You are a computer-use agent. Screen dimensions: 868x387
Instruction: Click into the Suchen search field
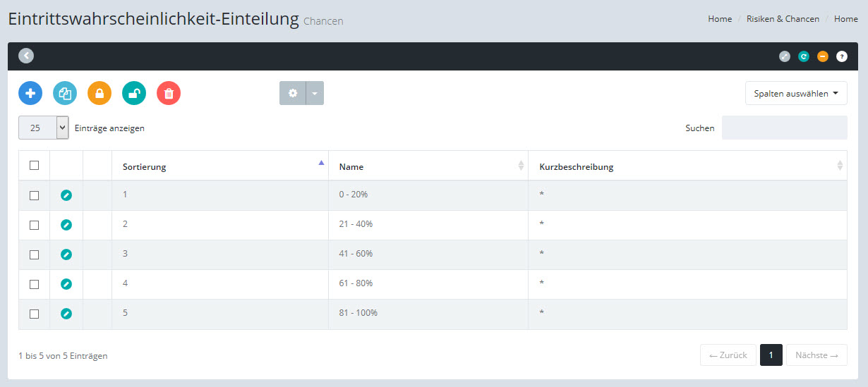(x=784, y=128)
